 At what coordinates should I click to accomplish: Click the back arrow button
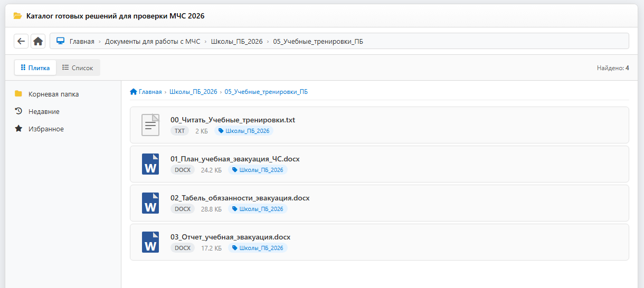coord(21,41)
